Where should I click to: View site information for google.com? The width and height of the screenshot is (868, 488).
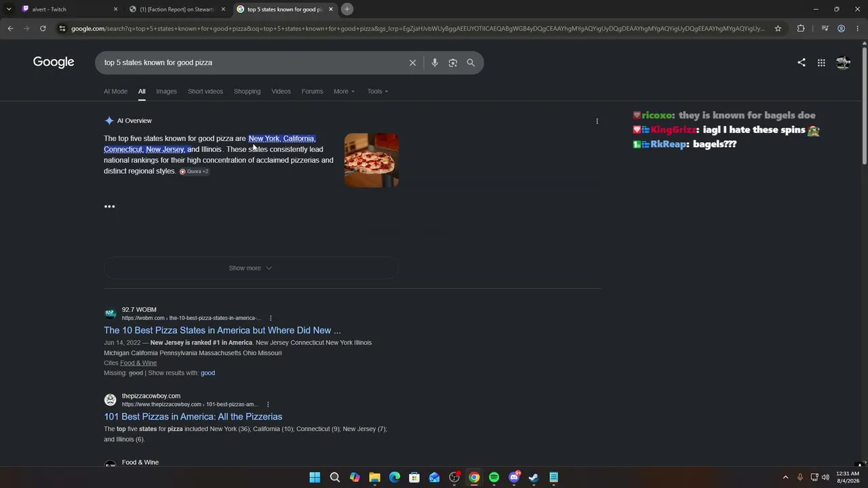[62, 28]
